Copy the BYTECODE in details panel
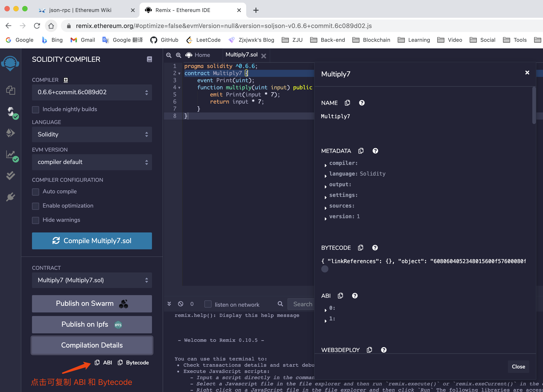The width and height of the screenshot is (543, 392). point(361,248)
